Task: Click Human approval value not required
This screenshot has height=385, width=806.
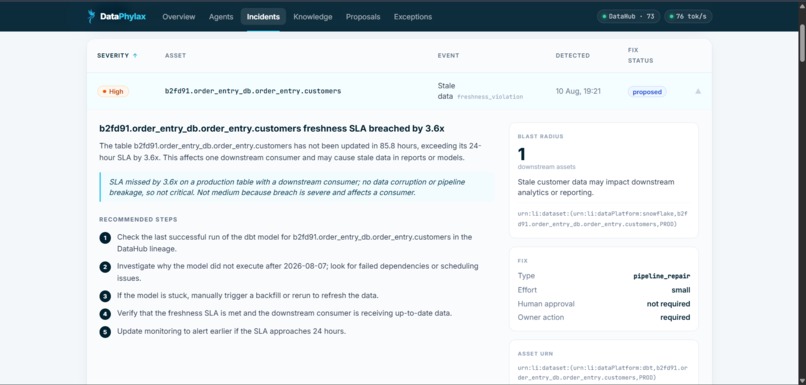Action: (x=668, y=304)
